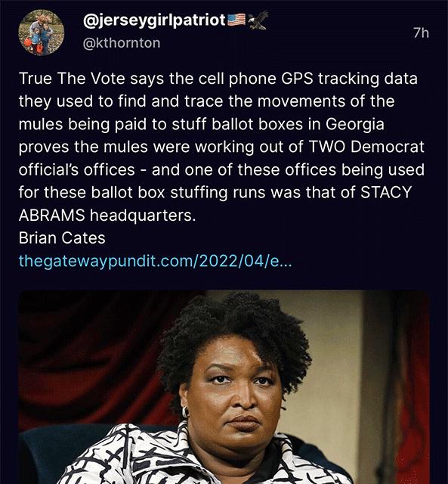Click the "STACY" word in post text
The height and width of the screenshot is (484, 448).
point(386,192)
